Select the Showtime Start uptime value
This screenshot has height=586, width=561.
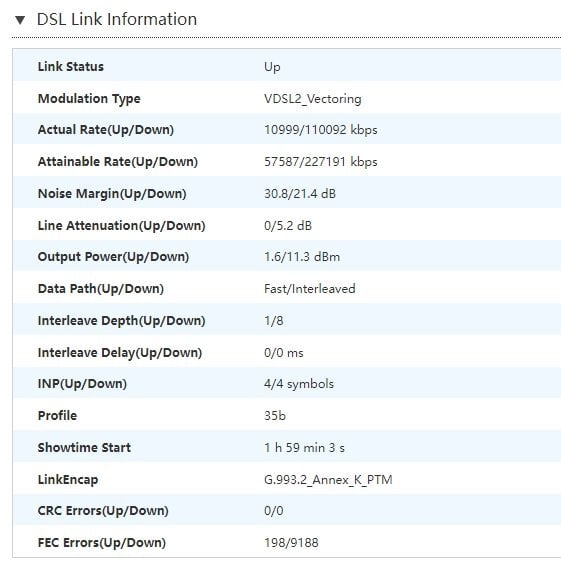coord(305,448)
